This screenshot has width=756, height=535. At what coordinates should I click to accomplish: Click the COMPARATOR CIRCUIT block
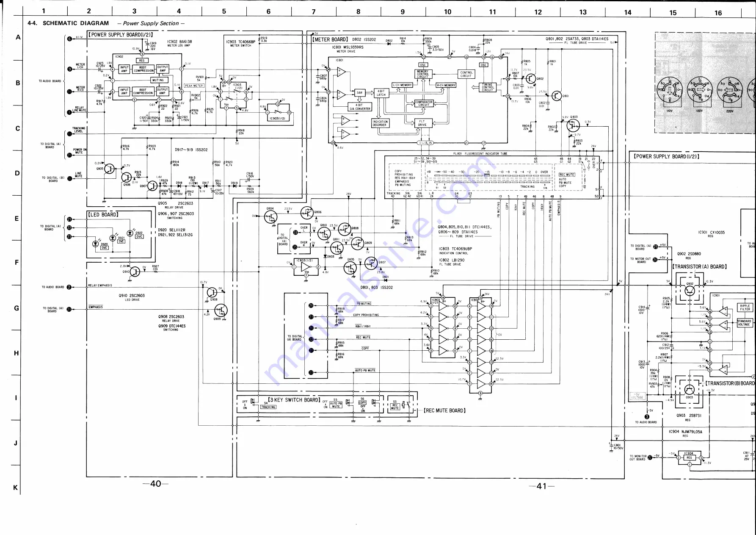click(424, 103)
